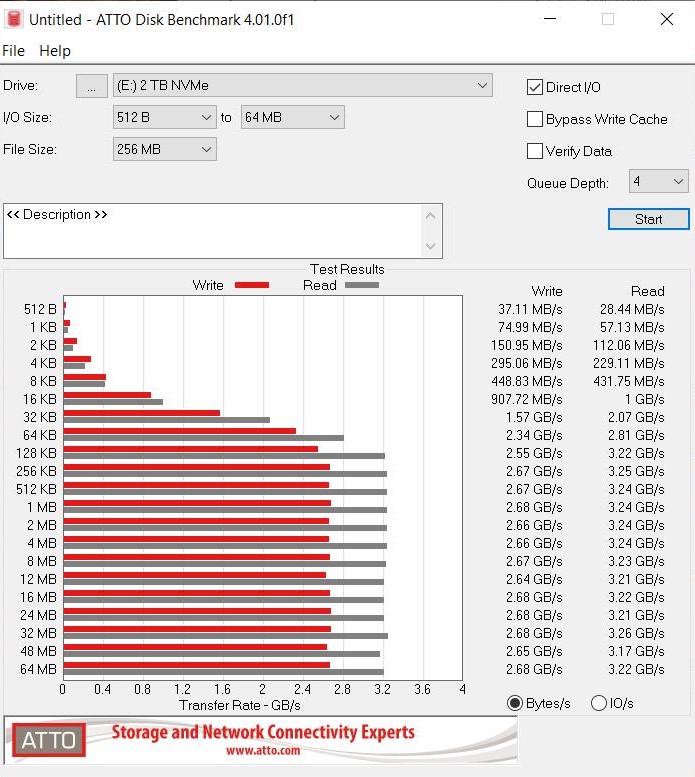Click the drive browse '...' button
Image resolution: width=695 pixels, height=777 pixels.
[x=91, y=87]
